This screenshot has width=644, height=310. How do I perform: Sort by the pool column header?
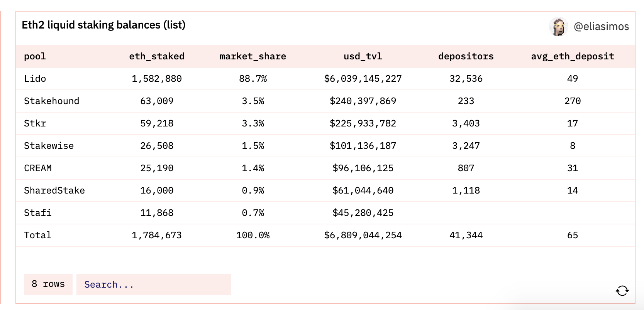[x=35, y=56]
